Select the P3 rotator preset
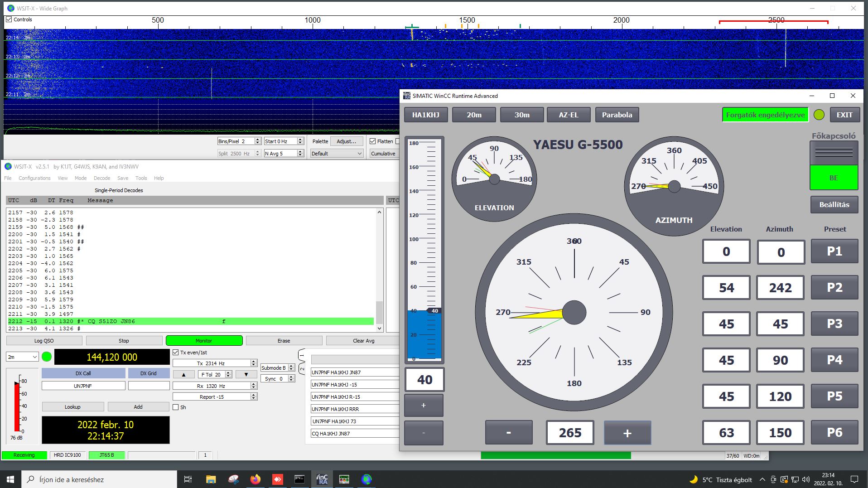Image resolution: width=868 pixels, height=488 pixels. [x=834, y=324]
